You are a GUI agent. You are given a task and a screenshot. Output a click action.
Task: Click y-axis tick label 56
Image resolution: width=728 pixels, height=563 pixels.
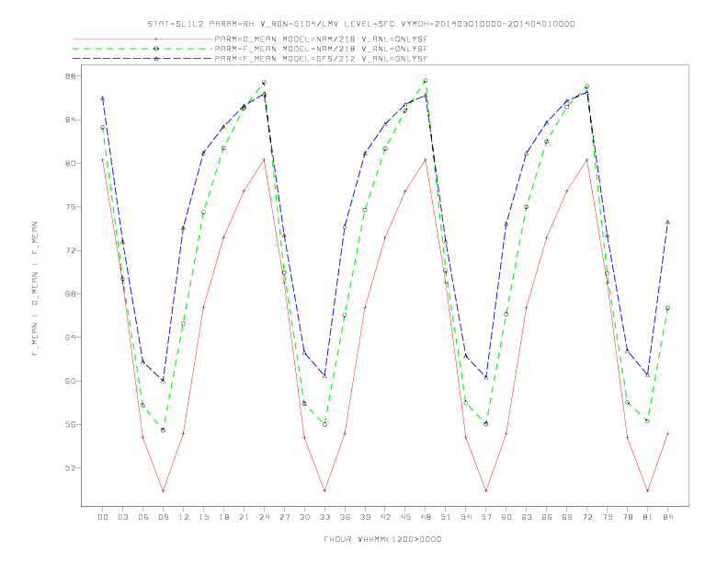[70, 425]
